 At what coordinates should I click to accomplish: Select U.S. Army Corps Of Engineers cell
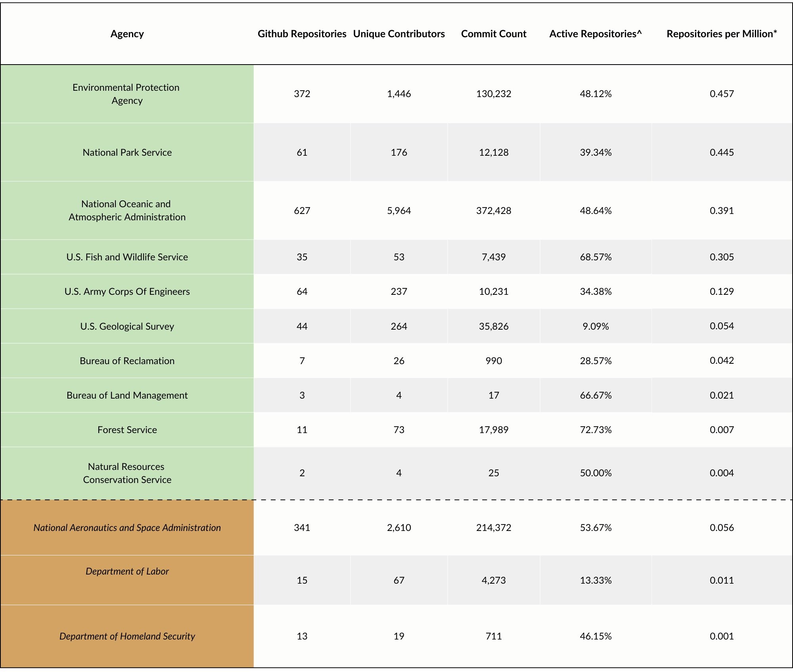(x=127, y=291)
